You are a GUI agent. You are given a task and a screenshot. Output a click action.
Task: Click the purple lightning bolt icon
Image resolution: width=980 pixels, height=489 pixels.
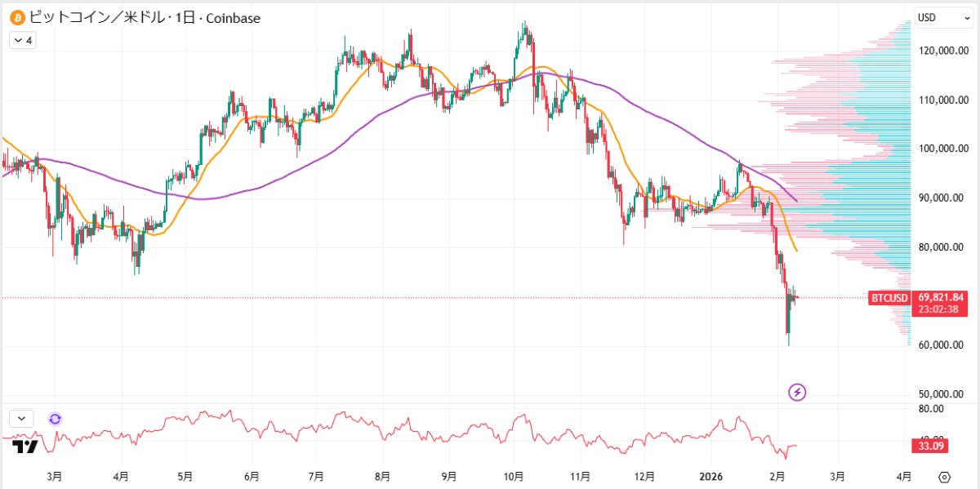(798, 392)
